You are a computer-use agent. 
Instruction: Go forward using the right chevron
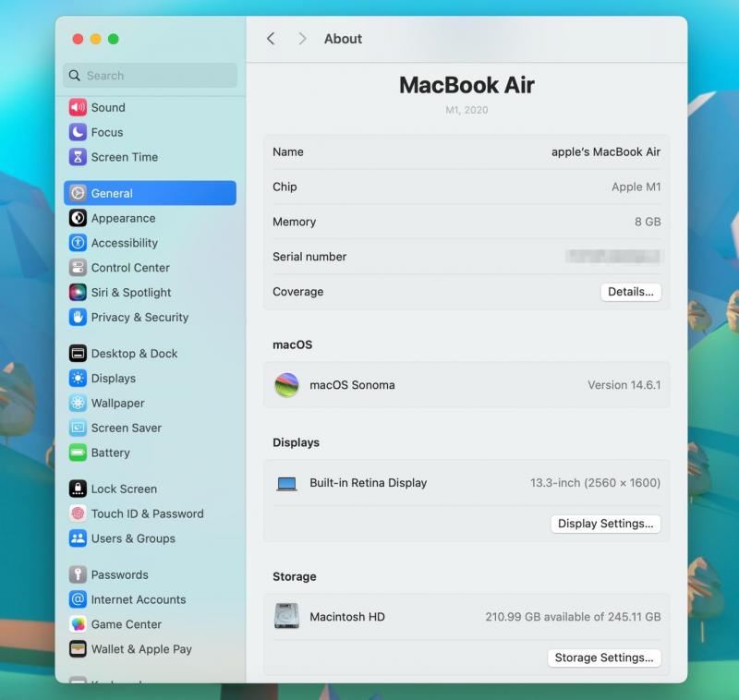(302, 39)
